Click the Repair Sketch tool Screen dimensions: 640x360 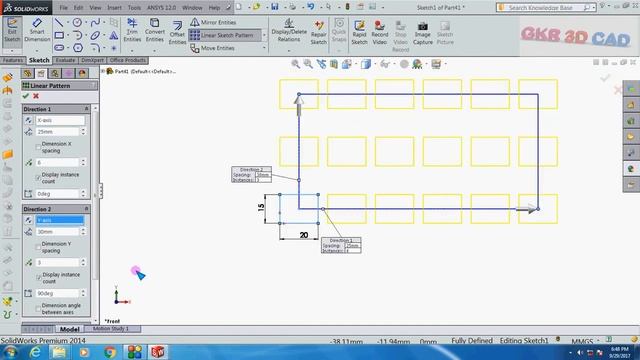tap(318, 33)
